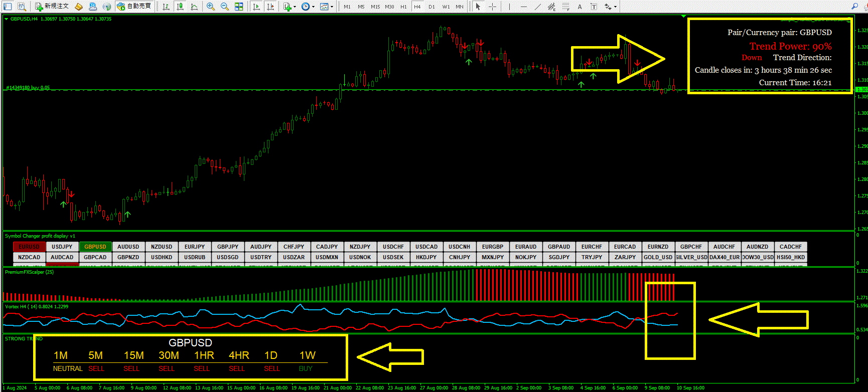868x392 pixels.
Task: Zoom in on the chart
Action: pyautogui.click(x=211, y=7)
